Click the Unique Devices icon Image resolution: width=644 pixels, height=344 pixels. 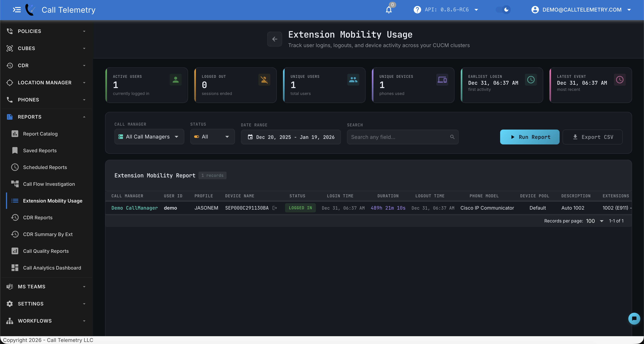442,79
